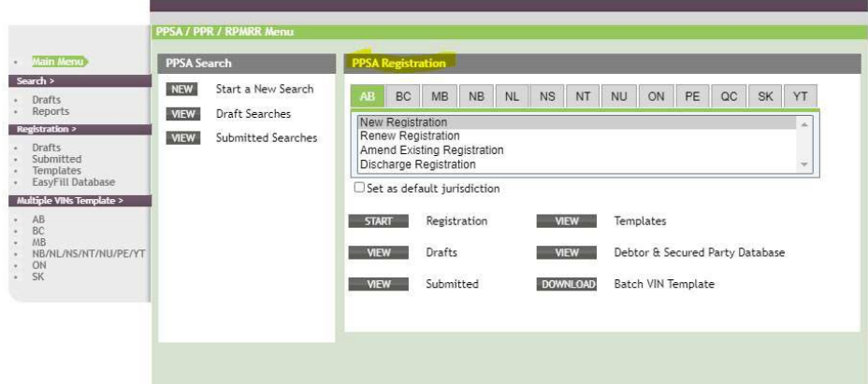
Task: Click DOWNLOAD button for Batch VIN Template
Action: pos(567,284)
